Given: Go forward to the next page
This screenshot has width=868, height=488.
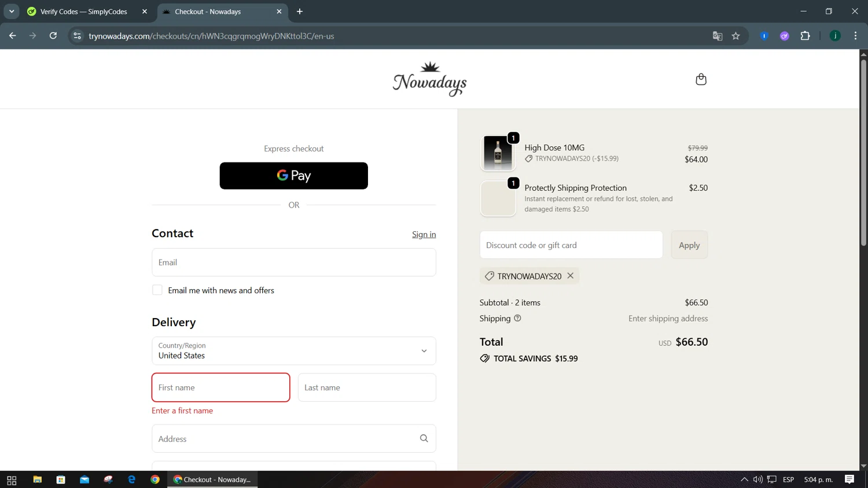Looking at the screenshot, I should [x=32, y=36].
